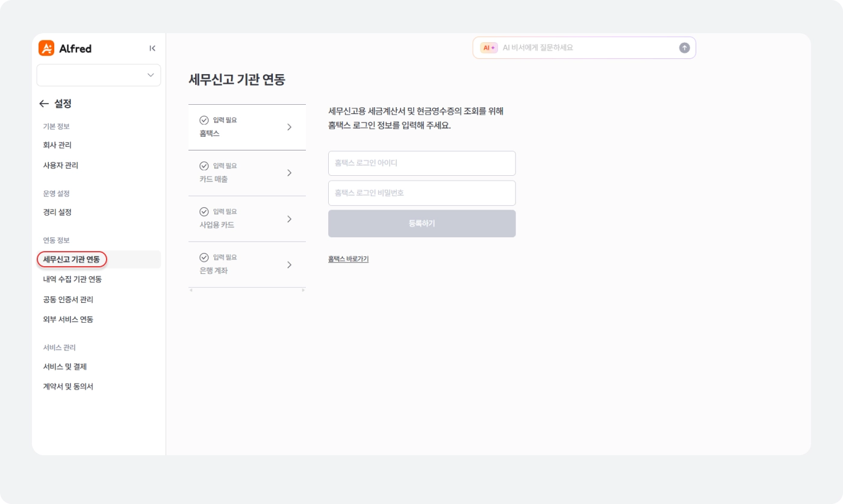Focus the 홈택스 로그인 아이디 field

click(422, 163)
